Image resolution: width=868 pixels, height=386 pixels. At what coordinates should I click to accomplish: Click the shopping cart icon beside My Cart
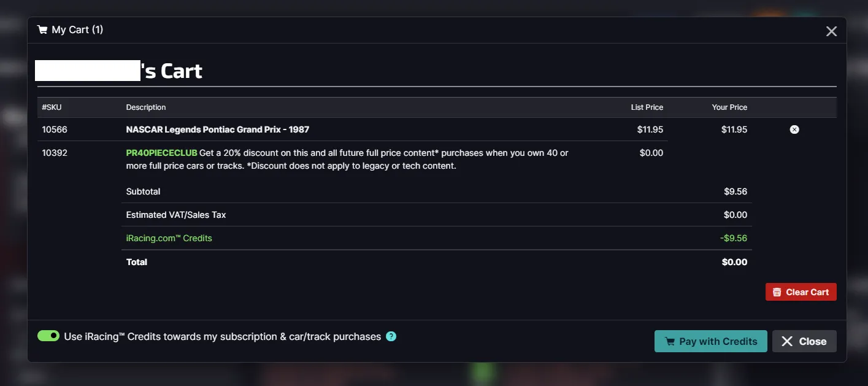click(42, 29)
